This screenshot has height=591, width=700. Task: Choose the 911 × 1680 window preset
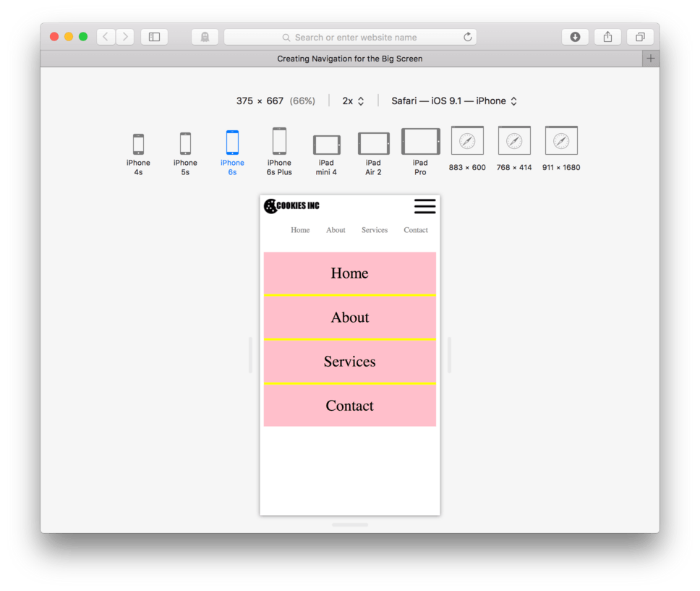point(561,149)
